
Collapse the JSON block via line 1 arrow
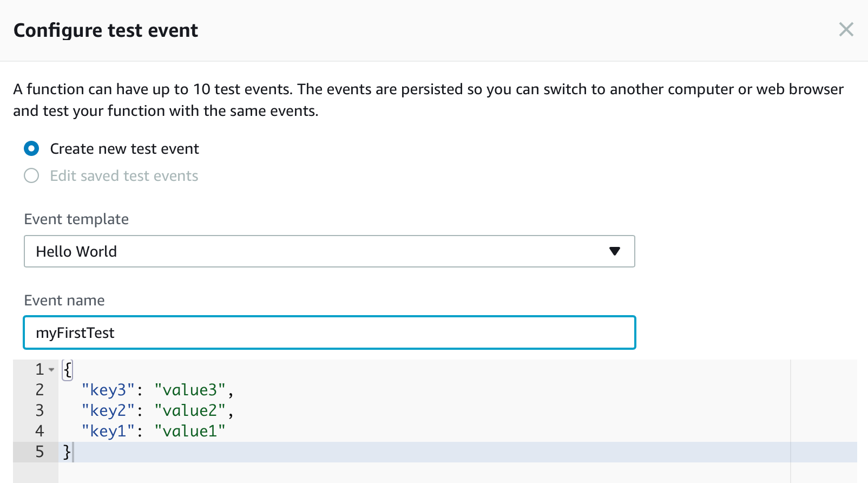pos(51,369)
